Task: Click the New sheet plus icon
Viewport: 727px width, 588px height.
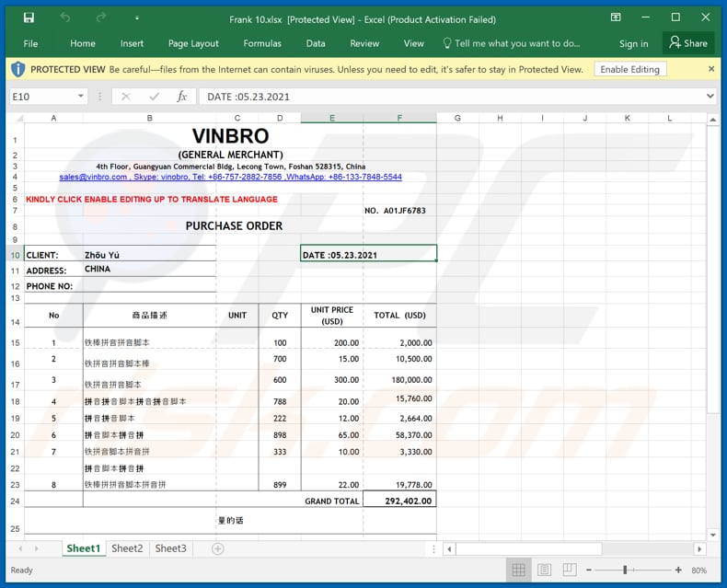Action: coord(217,549)
